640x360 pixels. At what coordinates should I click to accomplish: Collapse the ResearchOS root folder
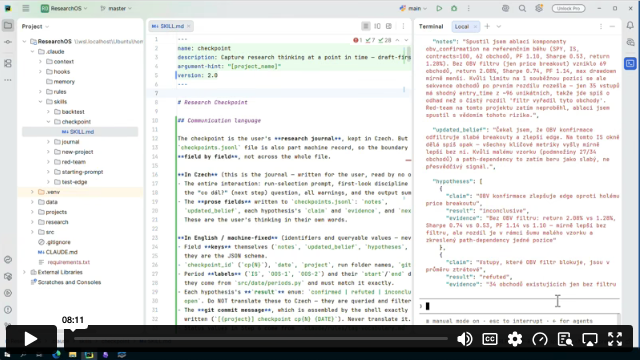click(24, 42)
